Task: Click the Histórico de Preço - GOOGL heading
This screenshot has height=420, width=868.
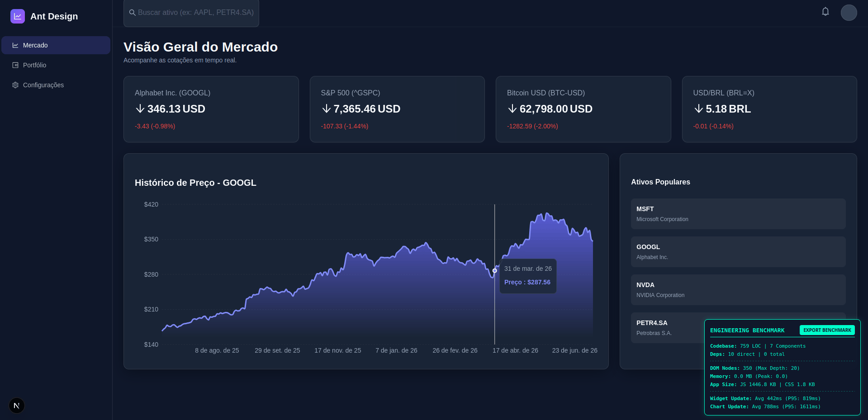Action: pyautogui.click(x=195, y=183)
